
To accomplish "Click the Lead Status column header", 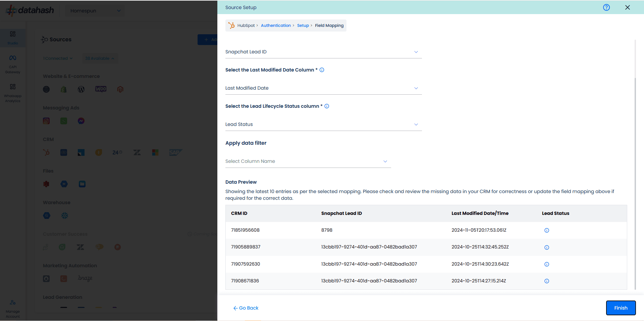I will point(555,213).
